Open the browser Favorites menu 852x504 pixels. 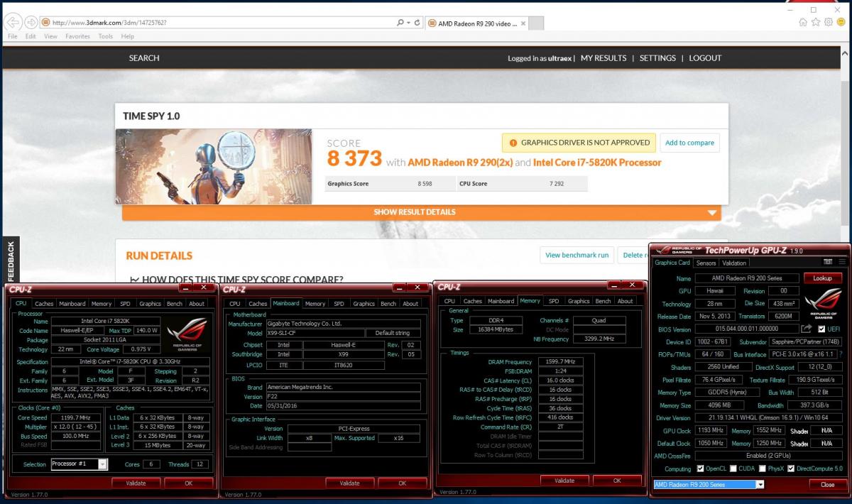click(x=77, y=36)
